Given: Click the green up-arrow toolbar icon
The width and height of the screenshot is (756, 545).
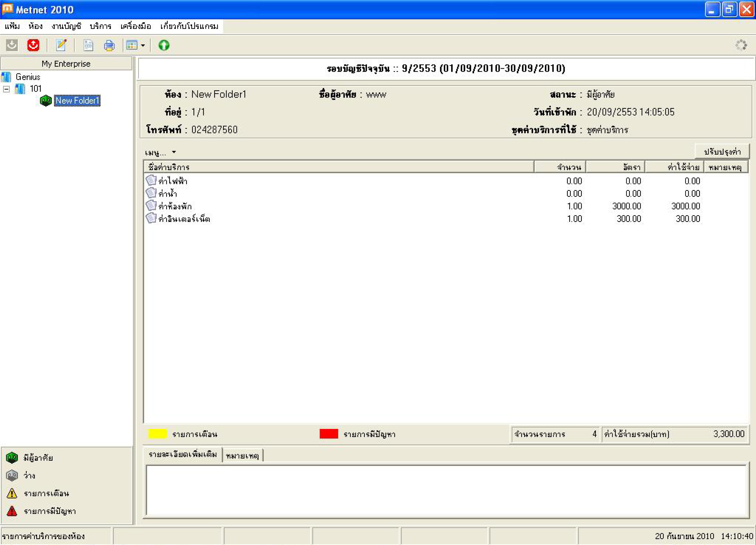Looking at the screenshot, I should pos(164,45).
